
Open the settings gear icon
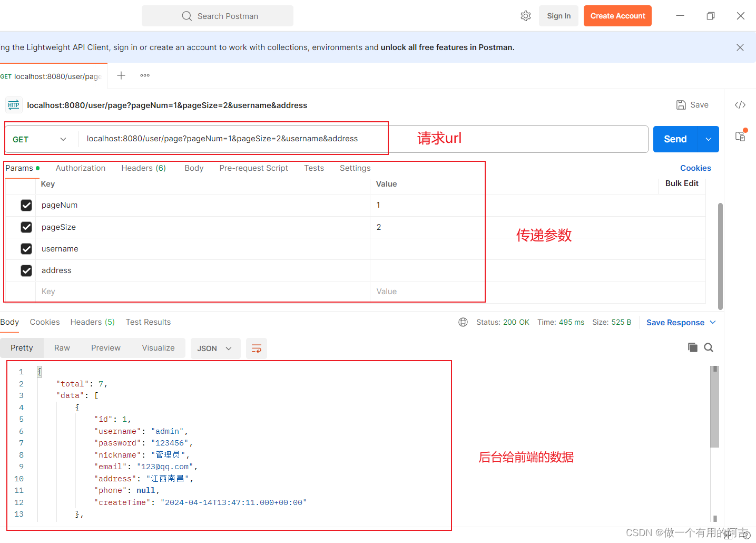525,16
